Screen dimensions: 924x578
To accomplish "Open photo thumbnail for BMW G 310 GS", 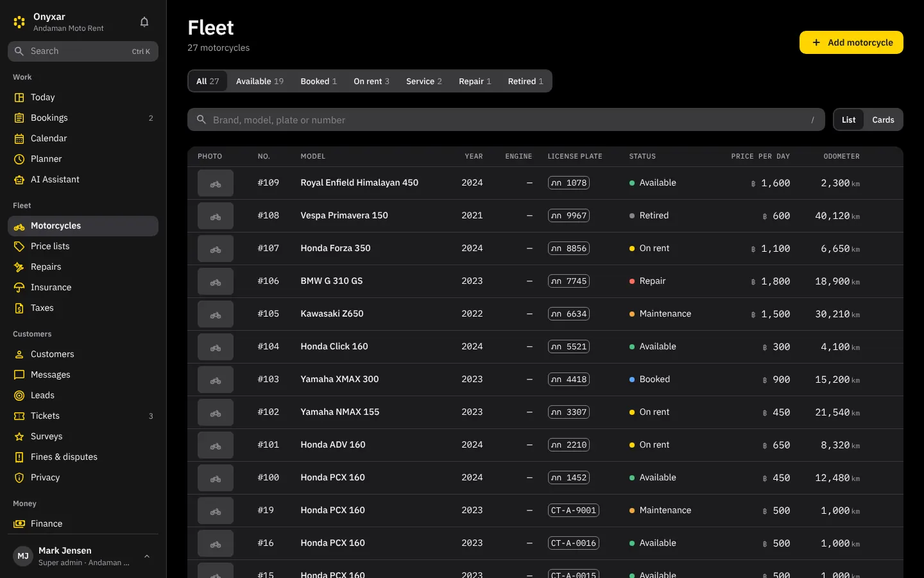I will (216, 281).
